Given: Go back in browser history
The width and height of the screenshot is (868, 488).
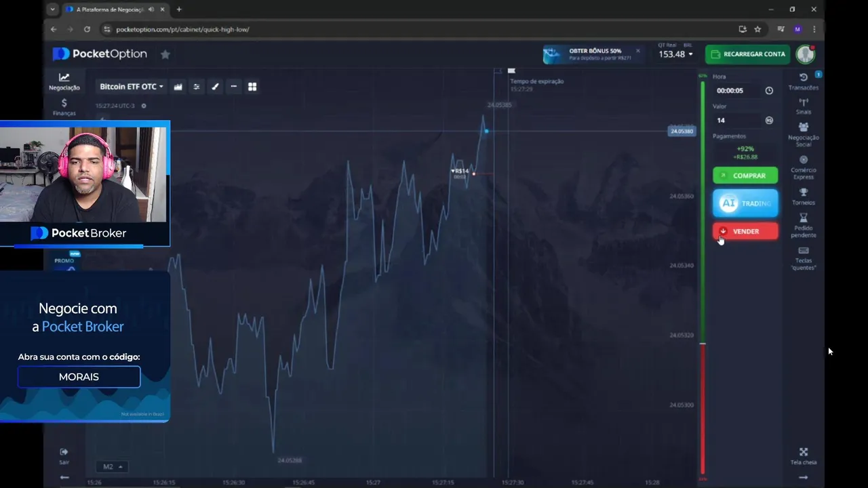Looking at the screenshot, I should pyautogui.click(x=54, y=29).
